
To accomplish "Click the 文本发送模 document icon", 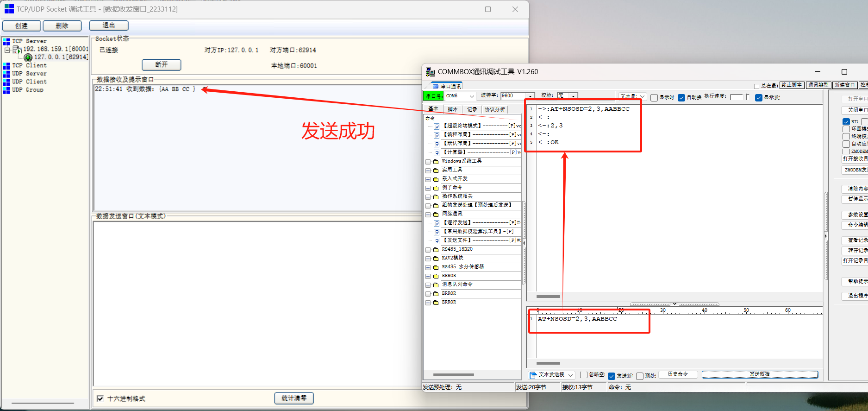I will click(533, 375).
